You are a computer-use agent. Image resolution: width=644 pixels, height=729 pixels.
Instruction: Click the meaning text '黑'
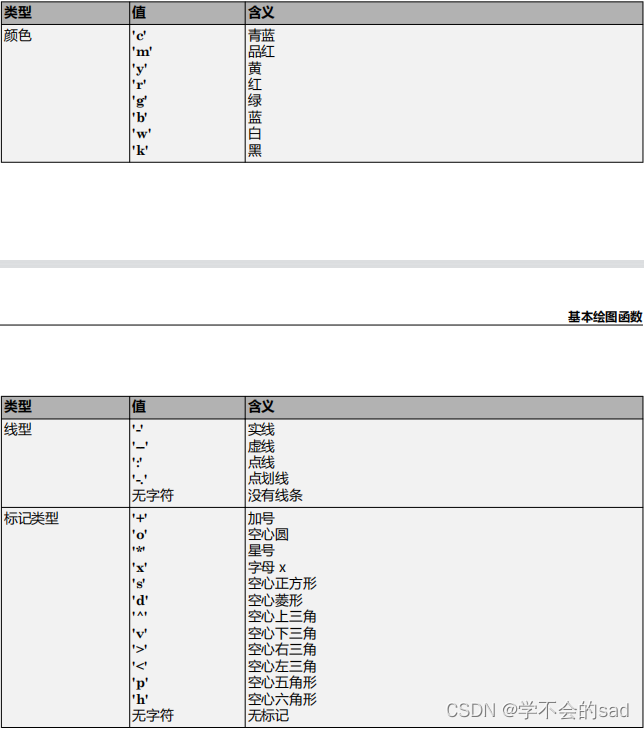[255, 150]
